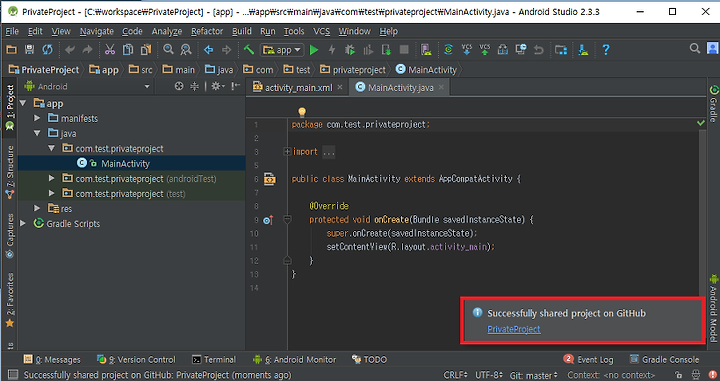Open the Refactor menu
This screenshot has width=720, height=381.
207,31
